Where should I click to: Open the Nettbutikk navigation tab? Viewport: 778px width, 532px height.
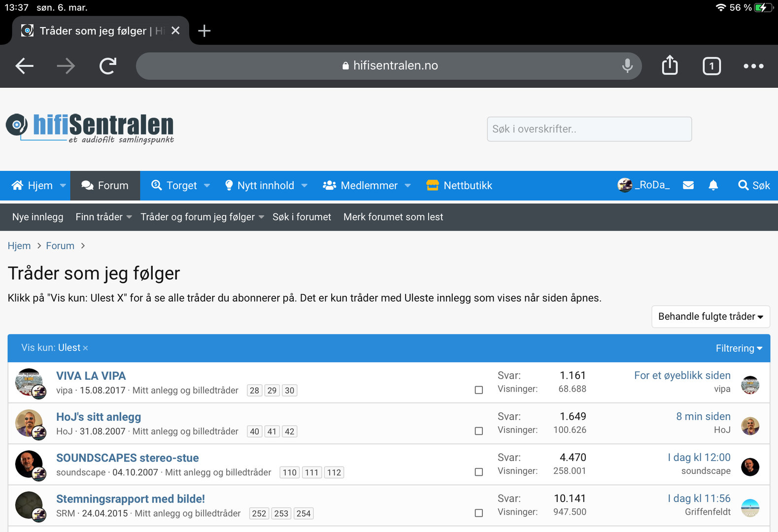(459, 185)
